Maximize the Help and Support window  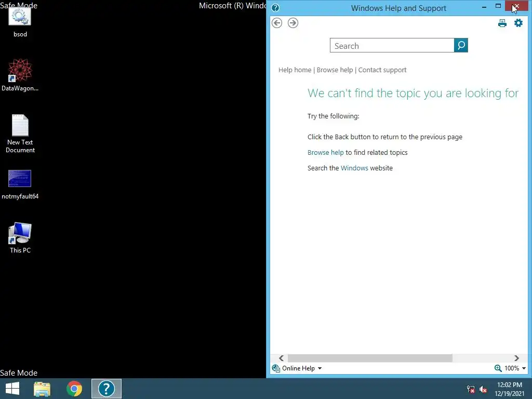click(x=498, y=6)
